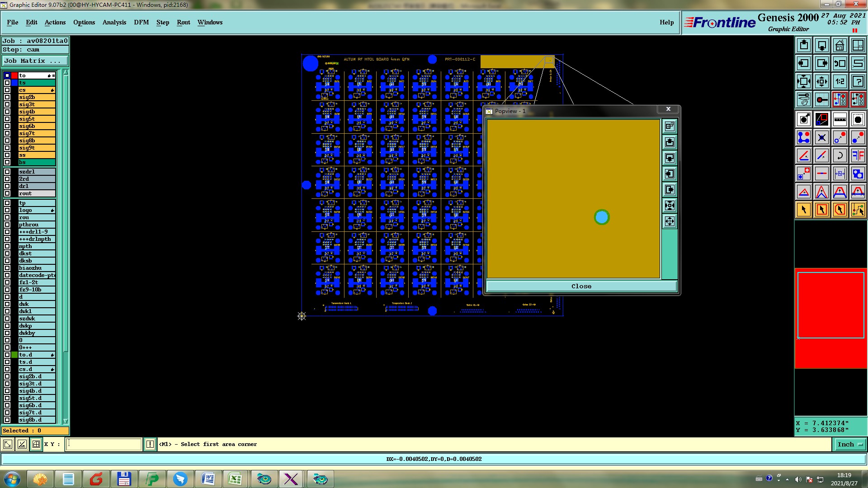Click the 1:2 zoom scale icon

tap(840, 81)
